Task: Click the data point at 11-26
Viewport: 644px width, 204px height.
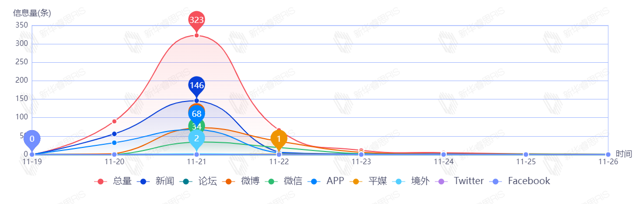Action: [608, 155]
